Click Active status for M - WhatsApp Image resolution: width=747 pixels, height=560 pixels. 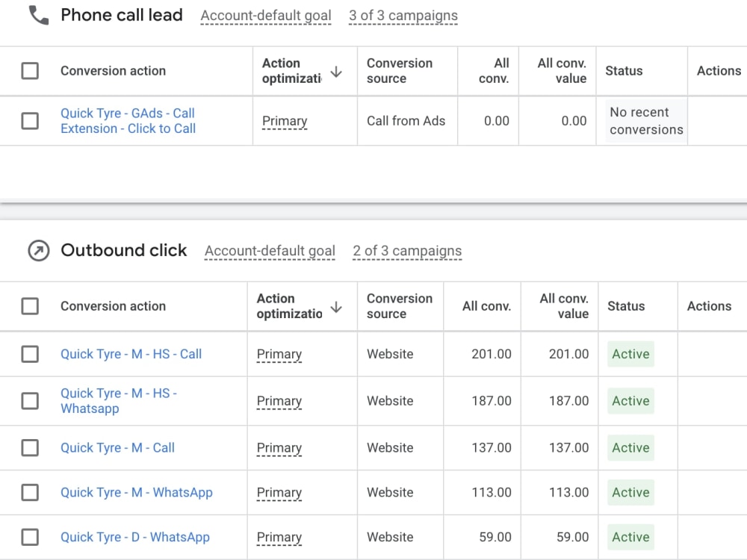(x=630, y=492)
